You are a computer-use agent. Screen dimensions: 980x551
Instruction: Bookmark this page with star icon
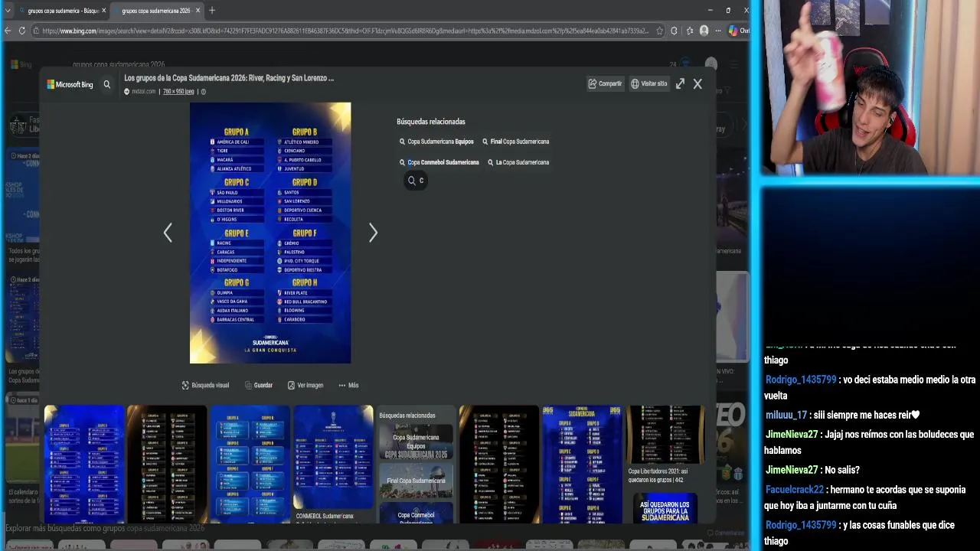coord(659,31)
